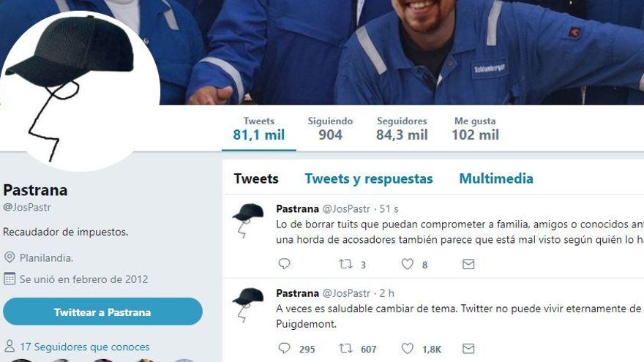Image resolution: width=644 pixels, height=362 pixels.
Task: Send first tweet via direct message envelope
Action: pos(468,264)
